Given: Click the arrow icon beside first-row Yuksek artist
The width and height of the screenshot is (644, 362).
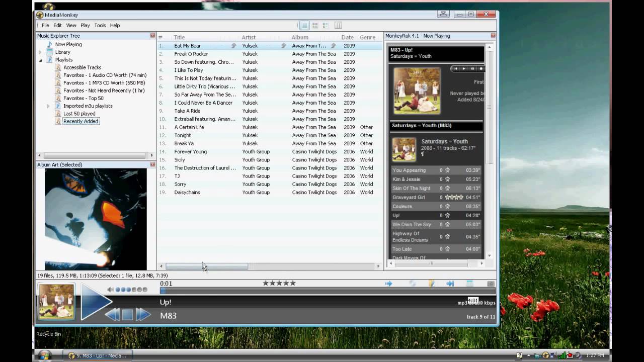Looking at the screenshot, I should [x=283, y=46].
